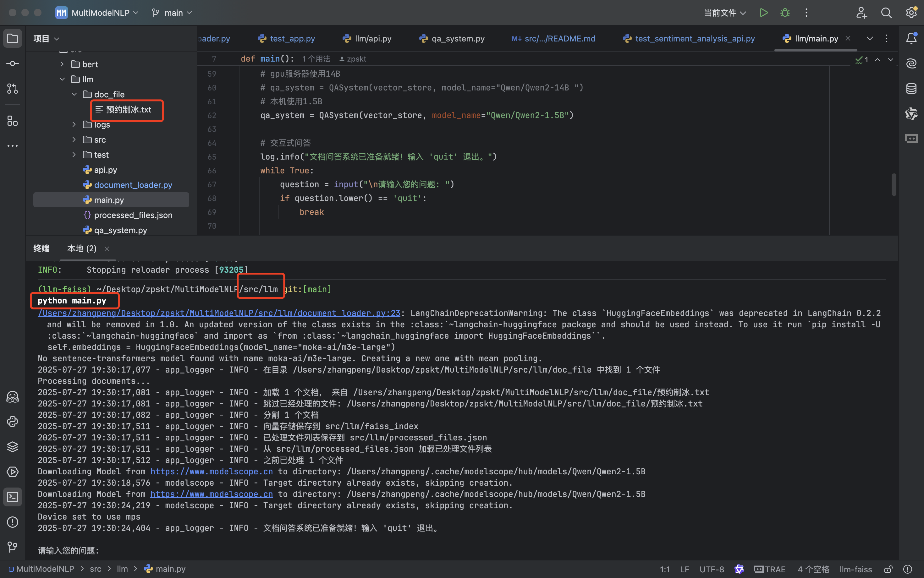924x578 pixels.
Task: Go to previous highlighted problem arrow
Action: click(x=878, y=60)
